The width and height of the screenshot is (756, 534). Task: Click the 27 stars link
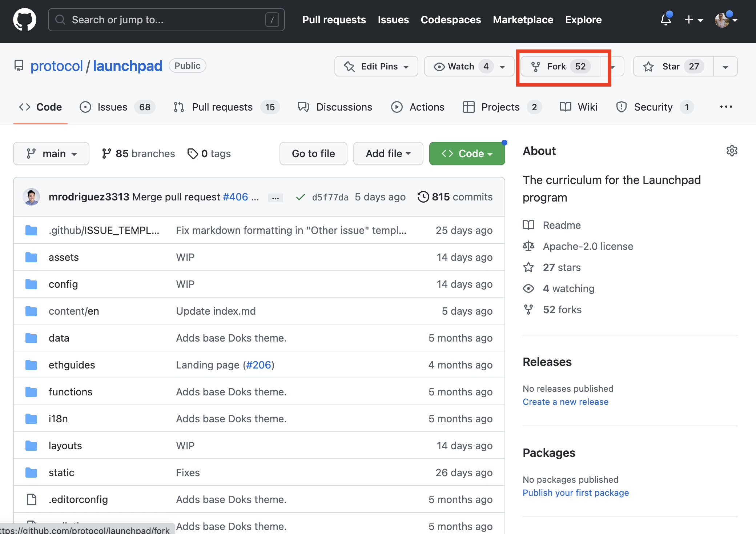coord(562,267)
